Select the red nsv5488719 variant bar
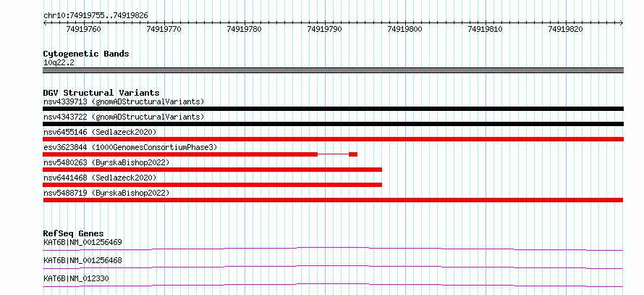The width and height of the screenshot is (644, 295). (333, 200)
